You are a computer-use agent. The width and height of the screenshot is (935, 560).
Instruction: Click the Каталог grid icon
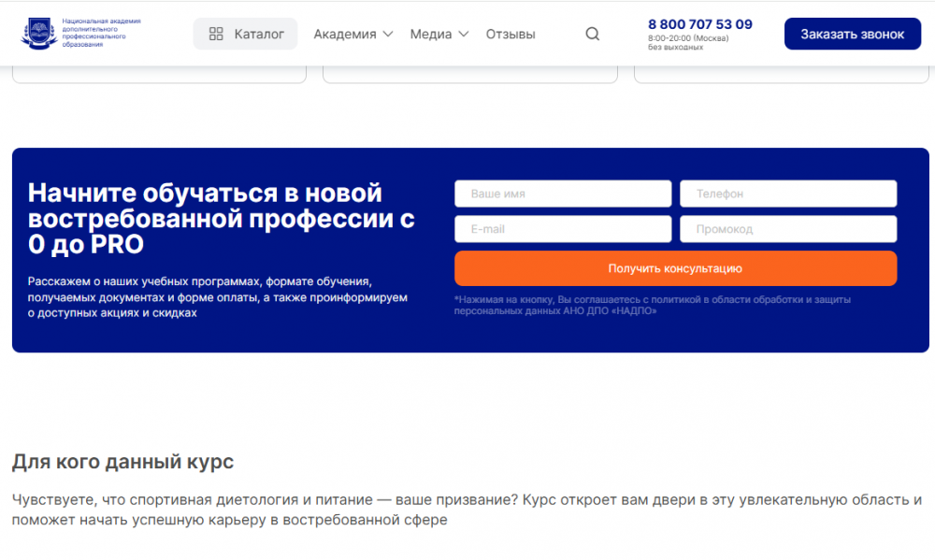pos(216,34)
